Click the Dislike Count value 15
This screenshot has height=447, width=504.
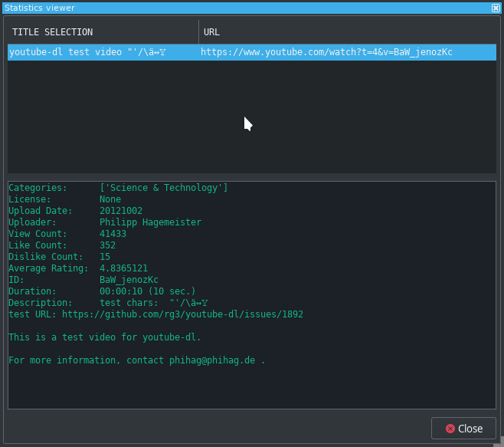click(105, 257)
